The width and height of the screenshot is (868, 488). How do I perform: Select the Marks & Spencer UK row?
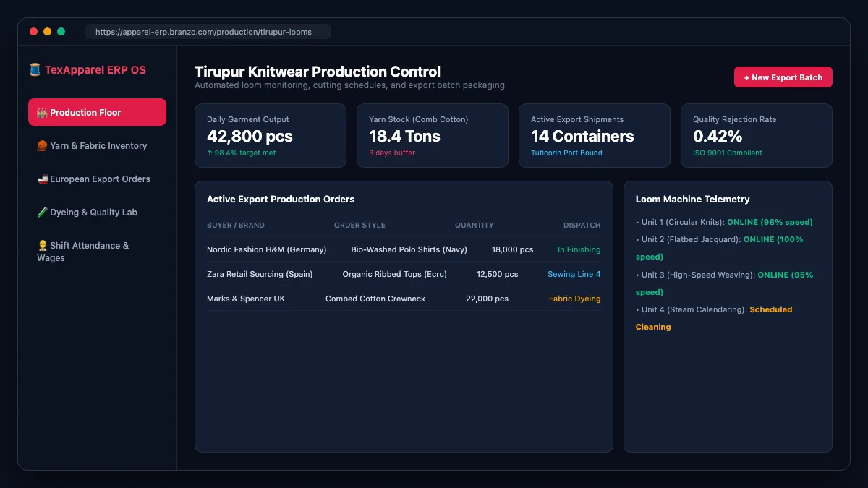(x=404, y=299)
